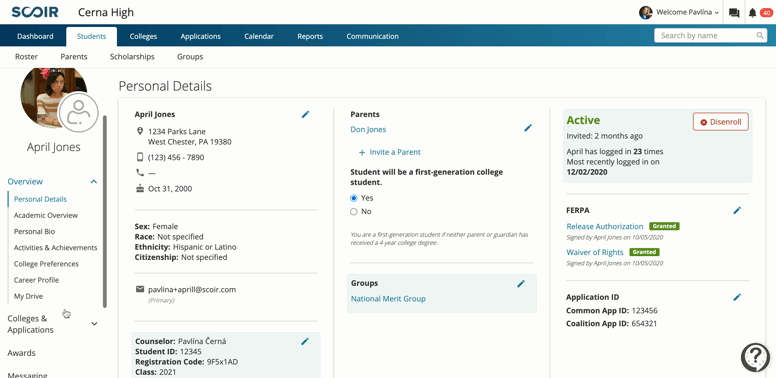Open notifications bell icon

752,13
